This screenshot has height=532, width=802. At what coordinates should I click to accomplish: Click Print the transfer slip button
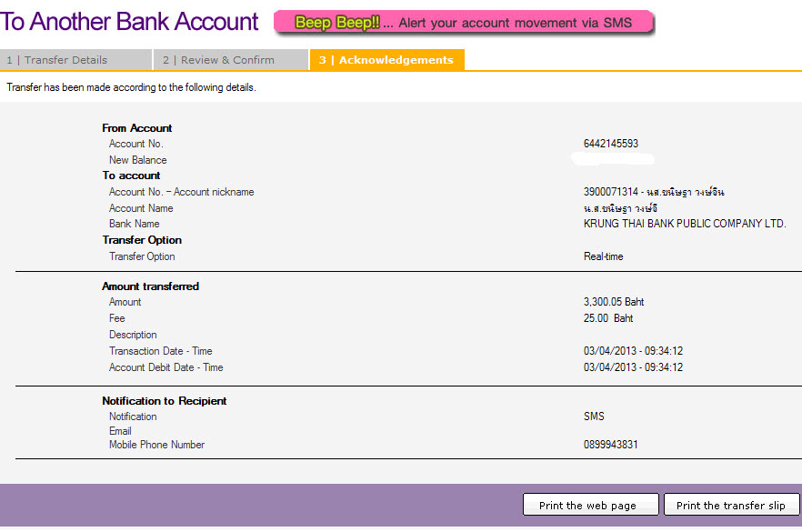[731, 506]
